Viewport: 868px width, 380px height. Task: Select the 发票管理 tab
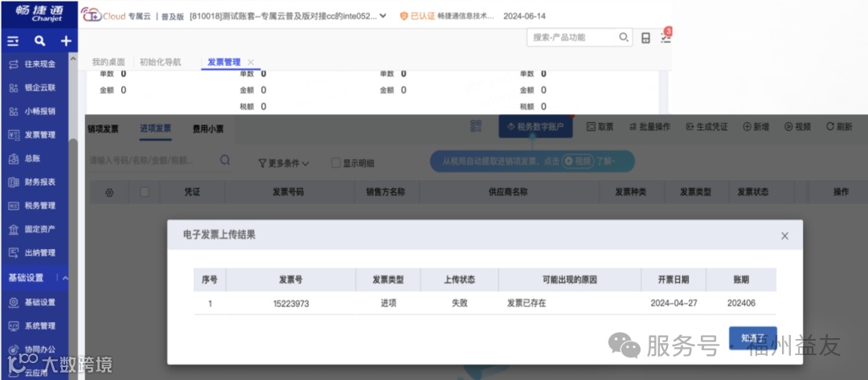tap(224, 62)
